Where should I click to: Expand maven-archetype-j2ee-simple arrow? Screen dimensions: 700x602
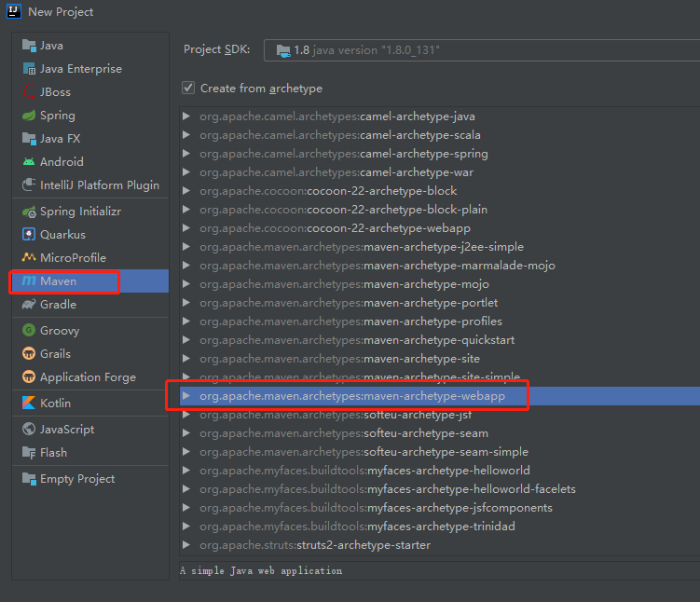186,247
